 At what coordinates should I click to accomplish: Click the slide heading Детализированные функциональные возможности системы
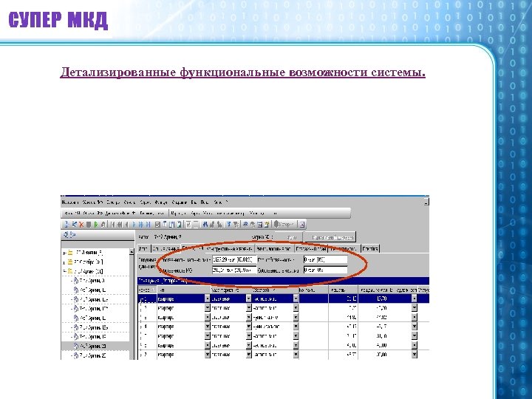point(242,72)
